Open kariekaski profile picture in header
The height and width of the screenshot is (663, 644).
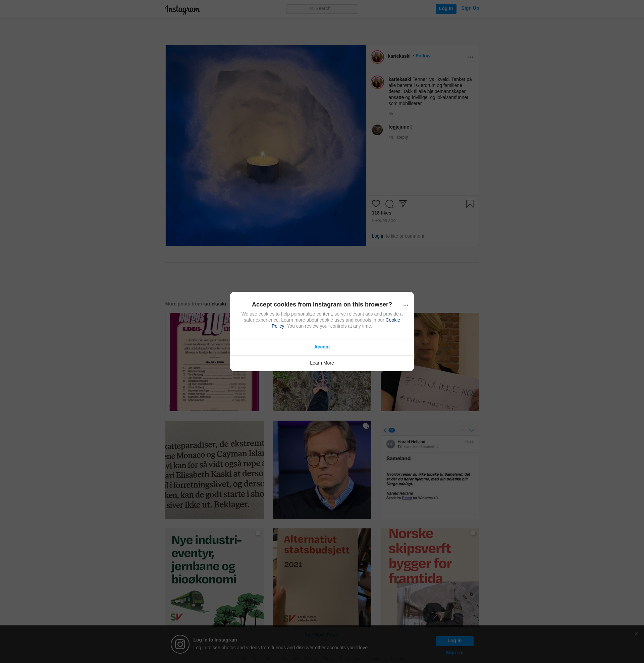point(377,57)
